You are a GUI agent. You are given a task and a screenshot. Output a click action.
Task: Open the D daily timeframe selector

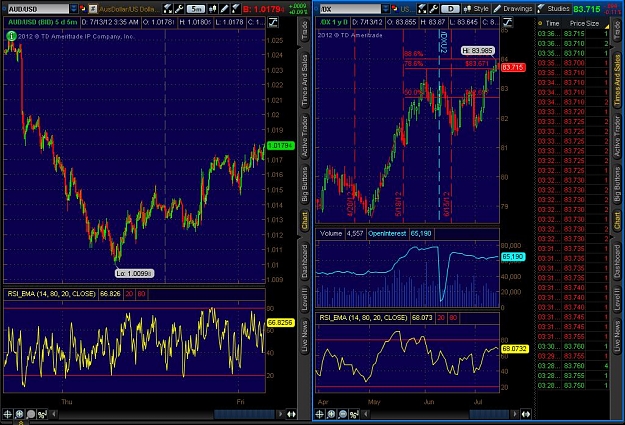tap(450, 8)
